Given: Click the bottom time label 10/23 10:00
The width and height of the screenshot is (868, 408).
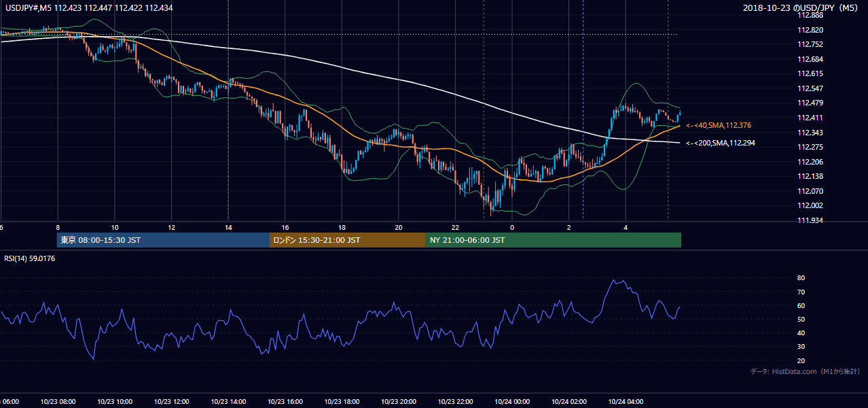Looking at the screenshot, I should point(115,402).
